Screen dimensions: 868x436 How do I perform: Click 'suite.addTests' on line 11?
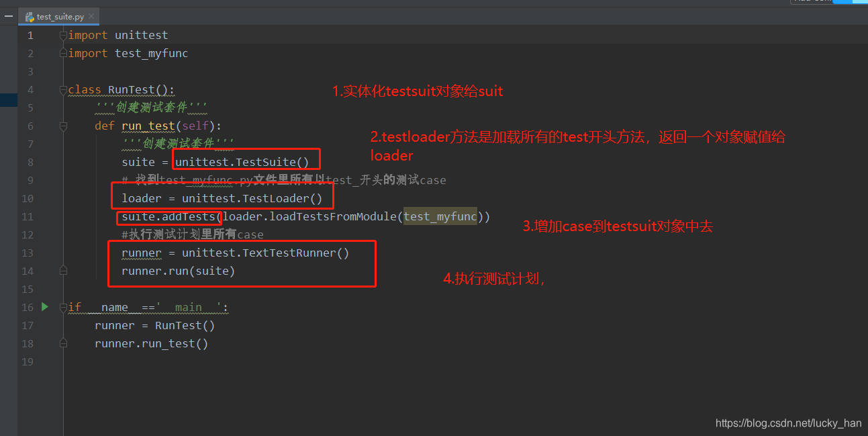pos(168,216)
